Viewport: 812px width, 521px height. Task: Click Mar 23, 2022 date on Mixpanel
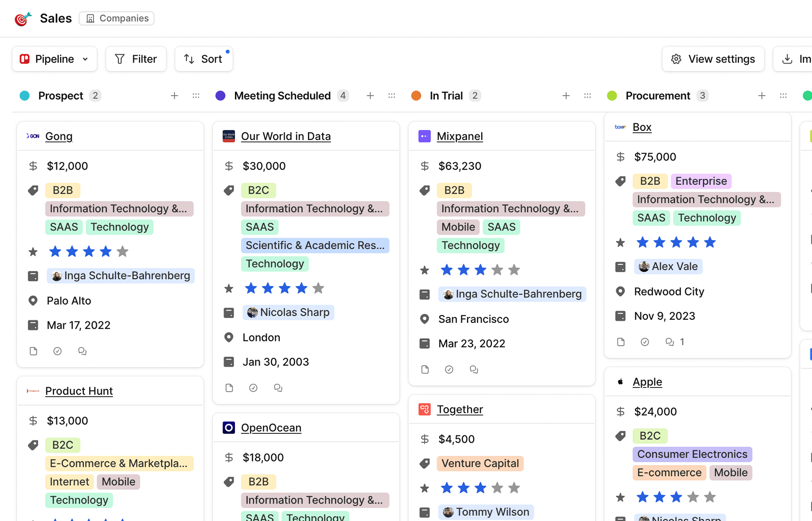point(472,343)
